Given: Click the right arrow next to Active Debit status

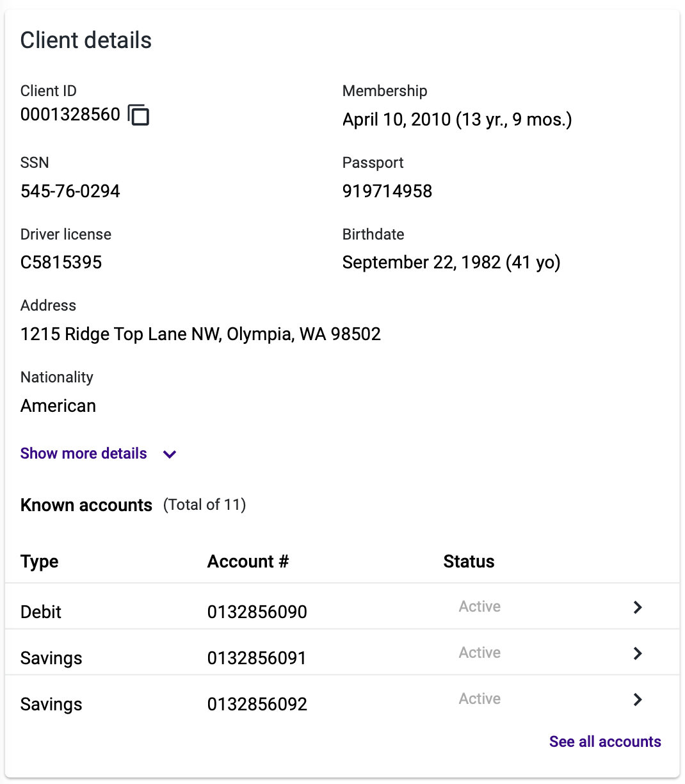Looking at the screenshot, I should tap(637, 607).
